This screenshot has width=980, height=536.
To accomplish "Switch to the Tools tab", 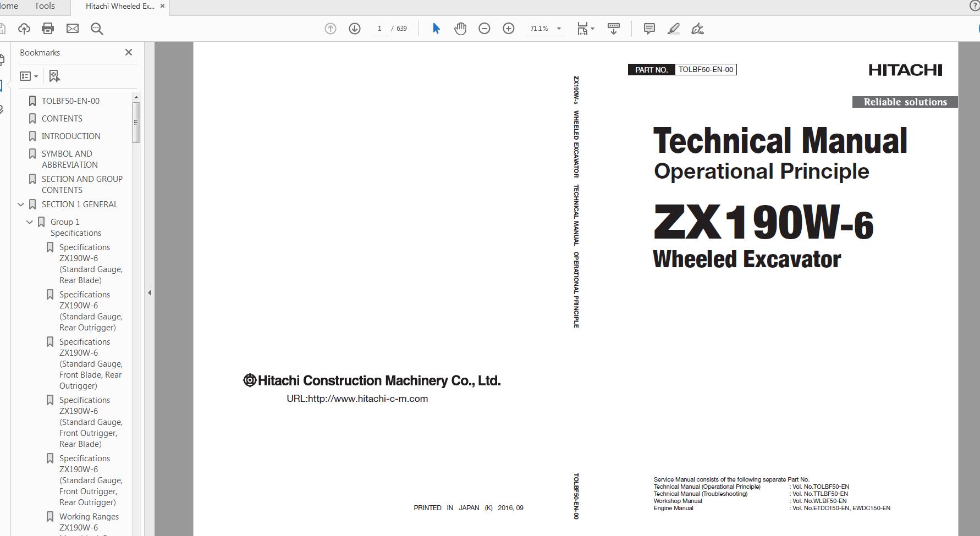I will 45,6.
